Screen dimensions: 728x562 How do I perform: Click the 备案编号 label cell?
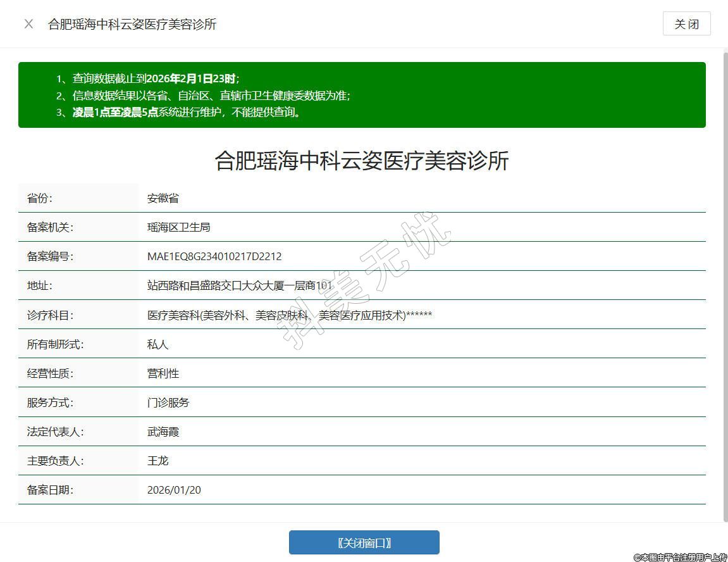[x=50, y=256]
